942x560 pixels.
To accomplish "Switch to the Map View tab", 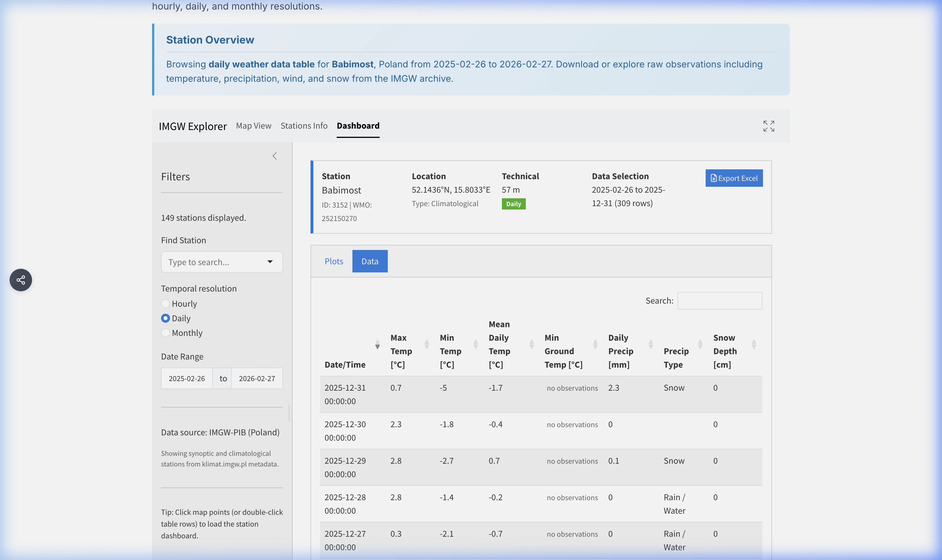I will point(253,126).
